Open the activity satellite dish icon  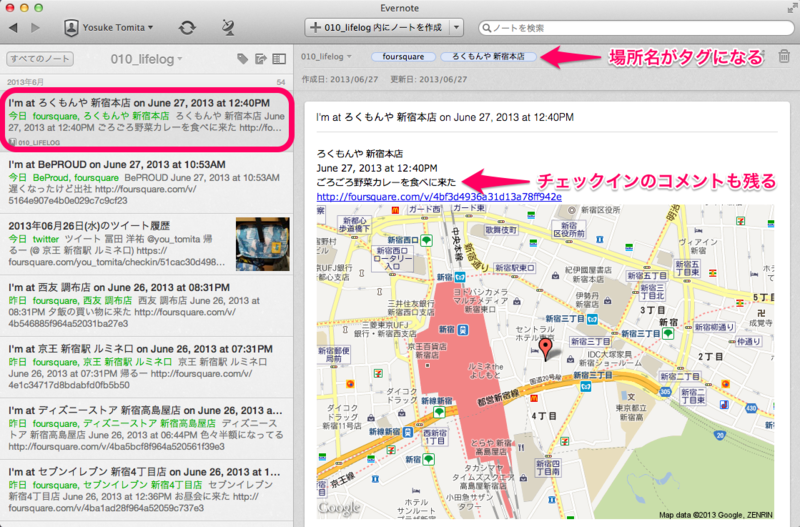228,28
